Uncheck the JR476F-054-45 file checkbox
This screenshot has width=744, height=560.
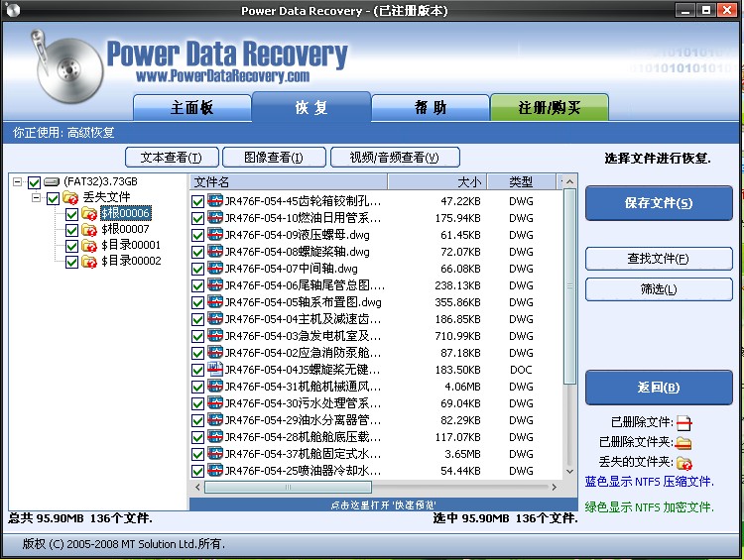[197, 201]
